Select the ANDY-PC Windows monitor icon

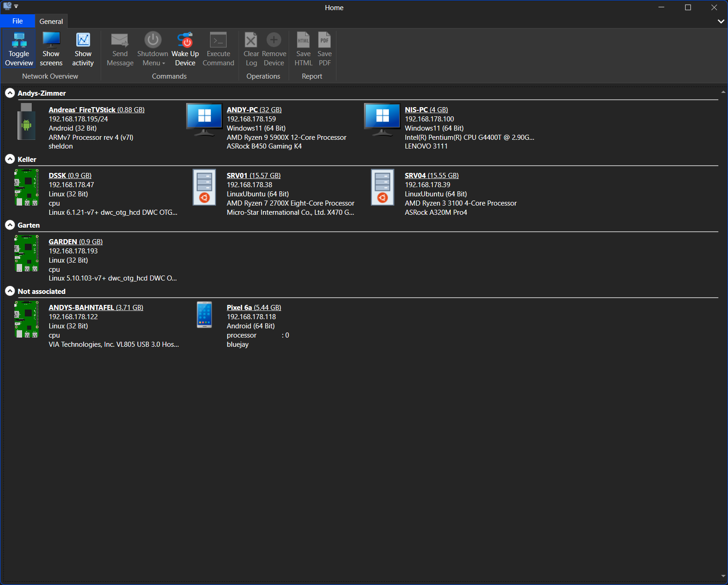pos(205,120)
